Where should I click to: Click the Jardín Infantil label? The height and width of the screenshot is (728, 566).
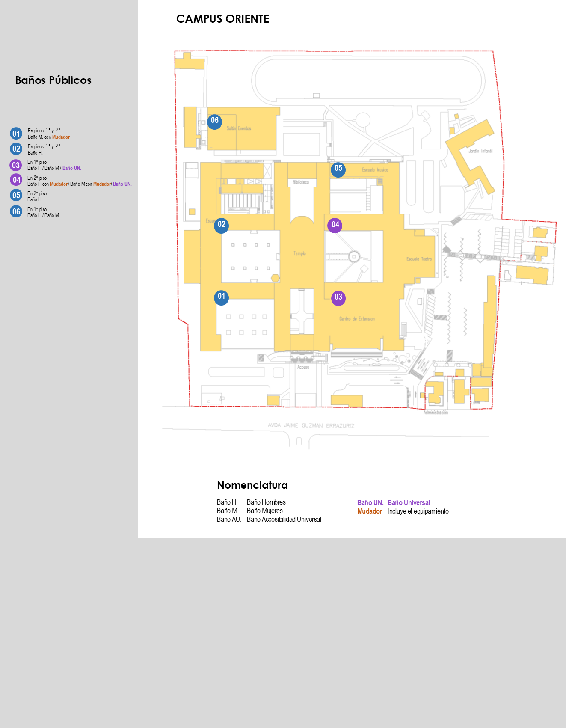click(480, 151)
